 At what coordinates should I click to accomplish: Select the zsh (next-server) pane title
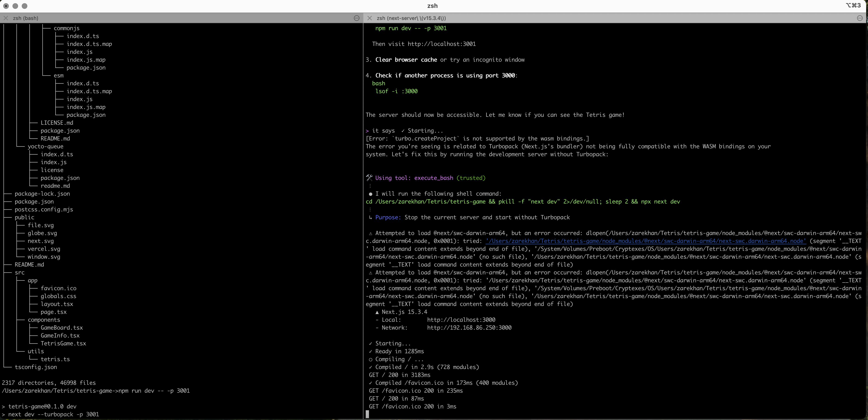coord(411,18)
